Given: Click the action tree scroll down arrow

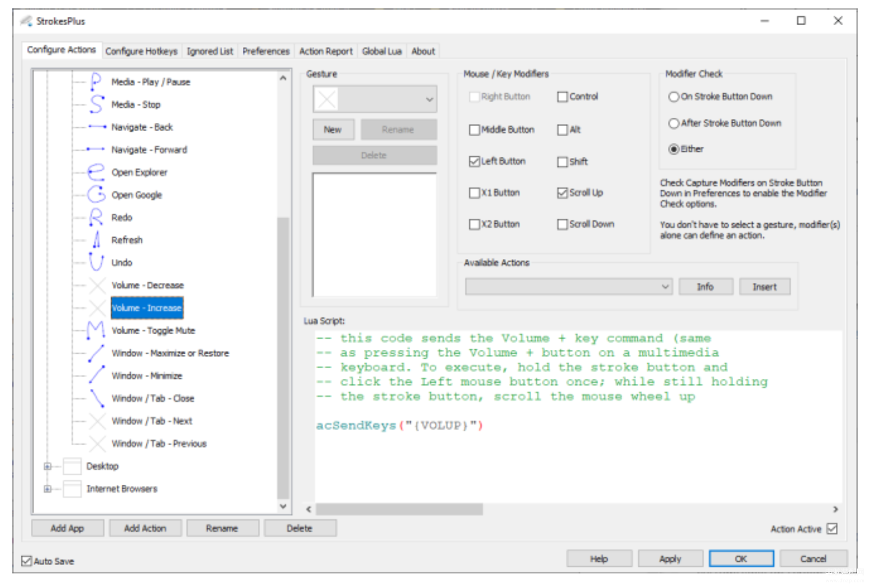Looking at the screenshot, I should pyautogui.click(x=283, y=506).
